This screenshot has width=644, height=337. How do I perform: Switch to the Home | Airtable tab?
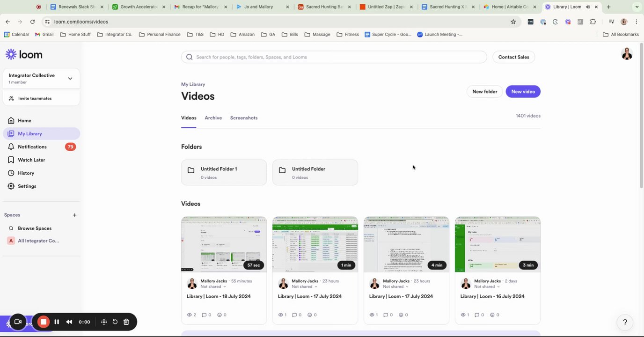click(x=511, y=7)
